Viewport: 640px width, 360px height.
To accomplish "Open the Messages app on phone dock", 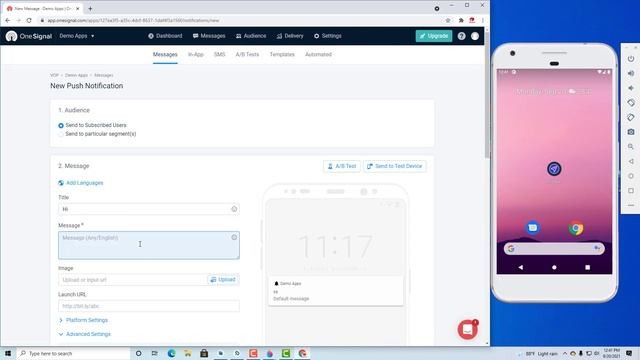I will [532, 227].
